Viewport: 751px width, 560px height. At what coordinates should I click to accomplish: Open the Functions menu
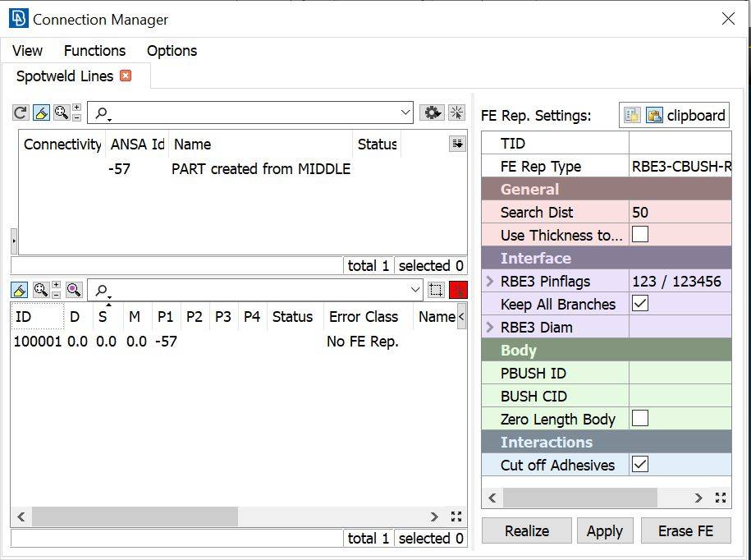(94, 51)
